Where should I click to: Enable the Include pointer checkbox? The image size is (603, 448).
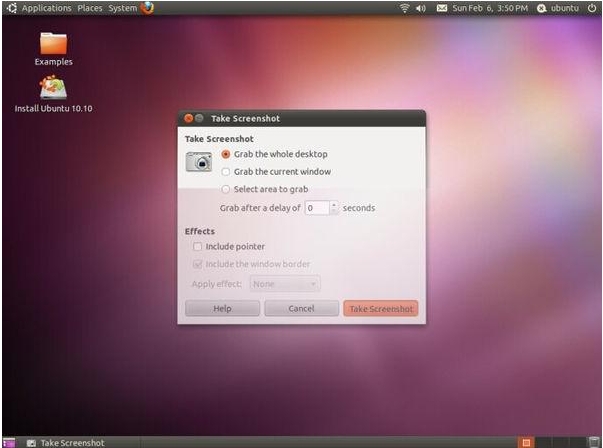197,246
